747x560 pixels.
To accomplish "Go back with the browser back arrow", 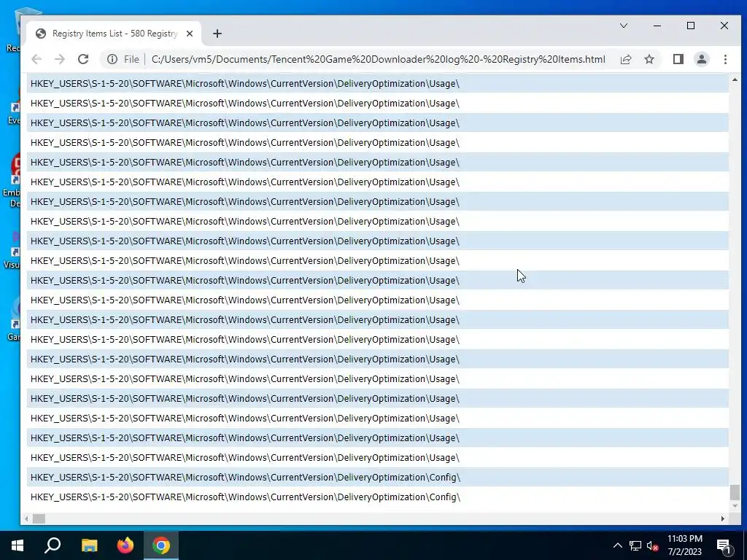I will pos(36,59).
